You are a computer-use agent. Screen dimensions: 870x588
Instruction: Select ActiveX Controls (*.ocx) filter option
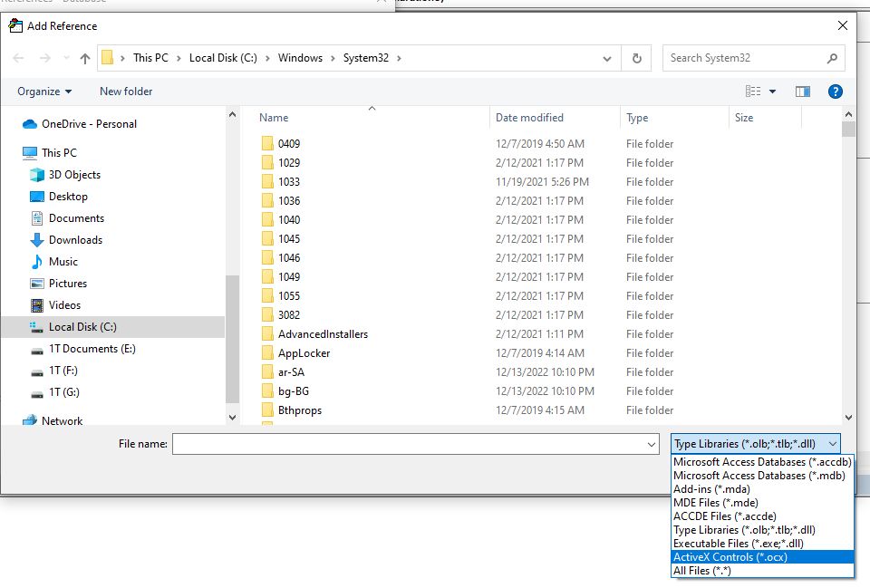click(730, 557)
